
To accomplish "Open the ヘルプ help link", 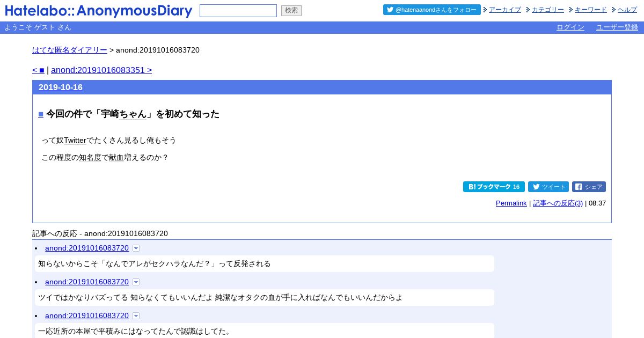I will (x=627, y=10).
